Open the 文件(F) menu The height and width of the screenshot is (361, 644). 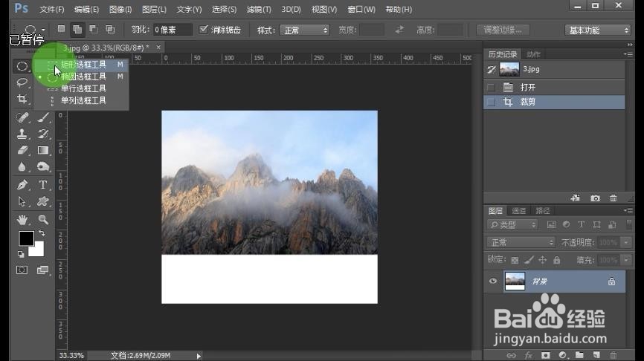(x=52, y=9)
